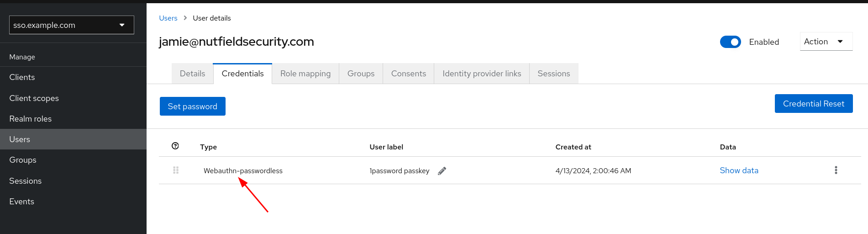Go to Realm roles in the sidebar
868x234 pixels.
pyautogui.click(x=30, y=119)
